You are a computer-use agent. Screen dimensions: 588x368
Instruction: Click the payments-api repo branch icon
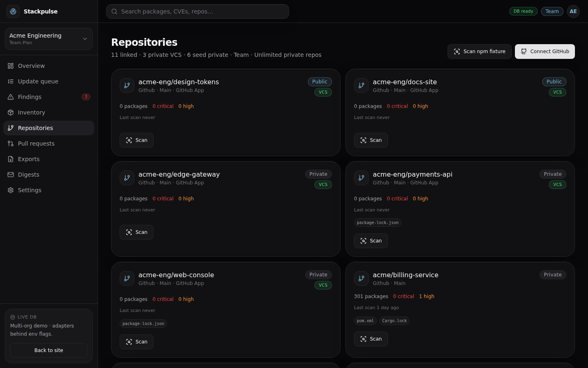click(361, 178)
